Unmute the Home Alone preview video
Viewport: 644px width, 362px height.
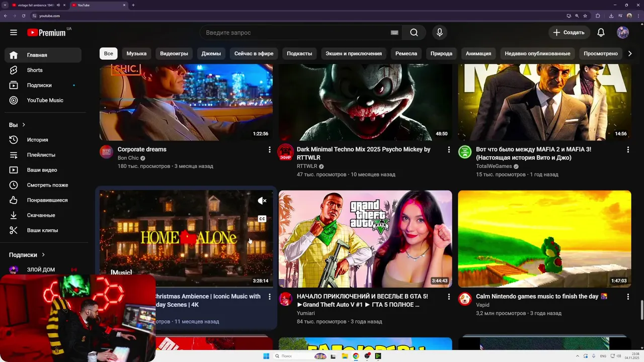point(262,201)
